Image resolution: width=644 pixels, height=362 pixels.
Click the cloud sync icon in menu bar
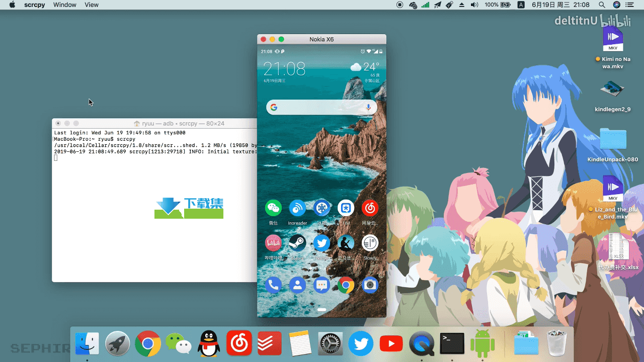point(413,5)
